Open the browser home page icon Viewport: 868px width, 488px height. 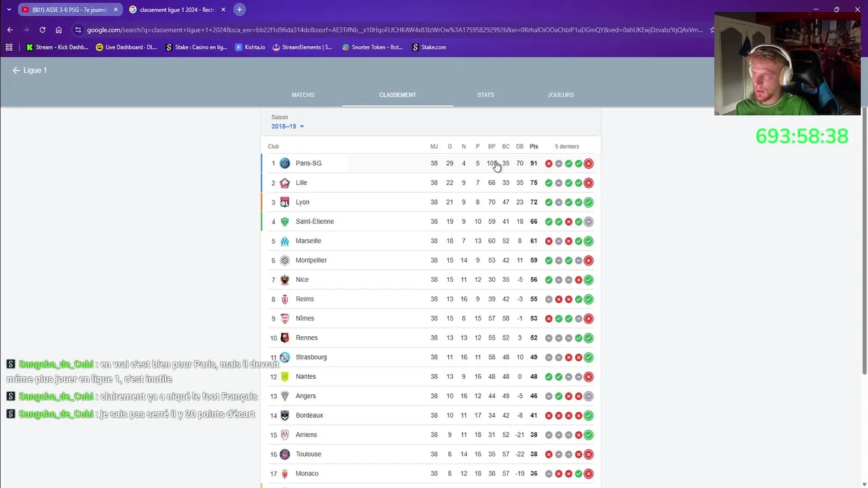[x=59, y=30]
